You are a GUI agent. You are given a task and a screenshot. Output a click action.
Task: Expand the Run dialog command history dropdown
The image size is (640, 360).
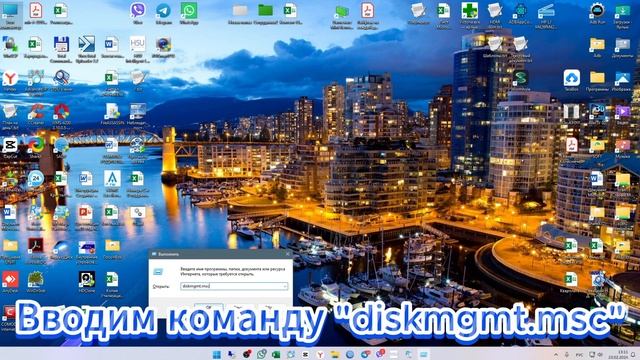[x=285, y=286]
